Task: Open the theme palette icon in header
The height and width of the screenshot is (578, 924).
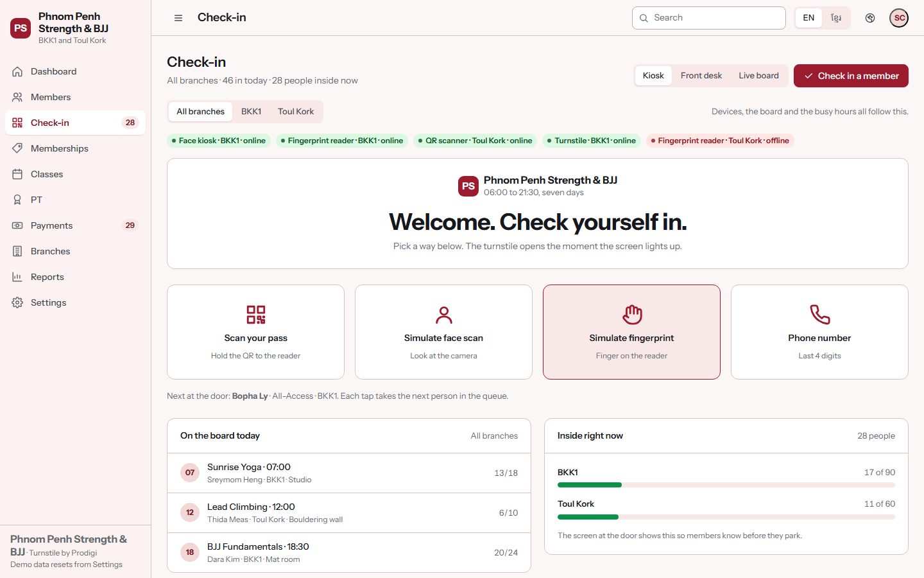Action: pos(870,18)
